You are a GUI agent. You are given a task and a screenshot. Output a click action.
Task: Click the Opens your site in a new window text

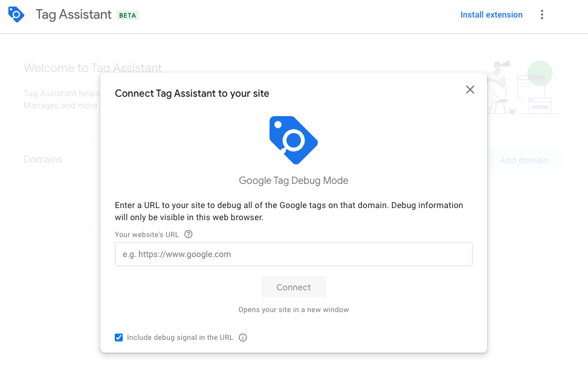(294, 310)
